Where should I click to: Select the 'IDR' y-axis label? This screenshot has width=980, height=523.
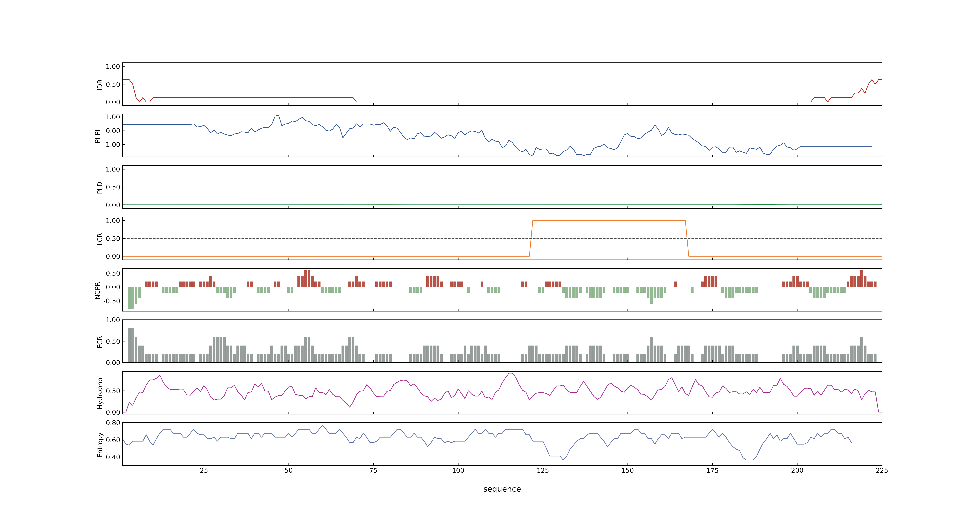click(100, 85)
